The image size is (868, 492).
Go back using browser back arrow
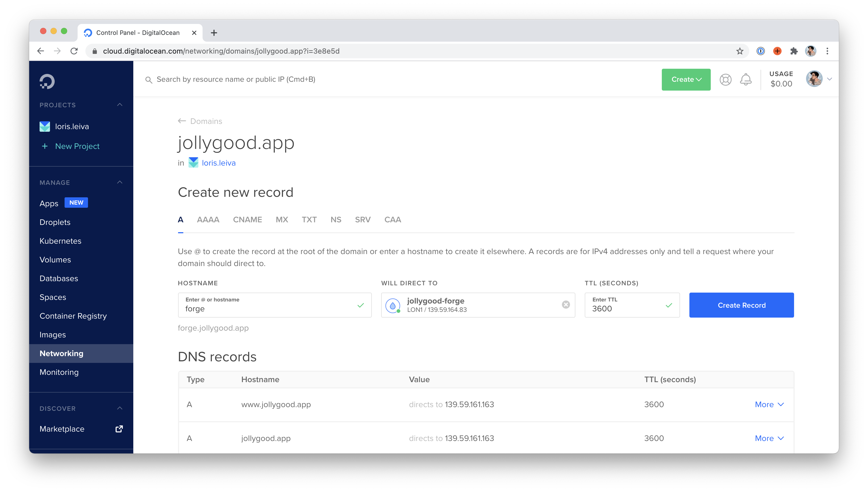point(41,51)
